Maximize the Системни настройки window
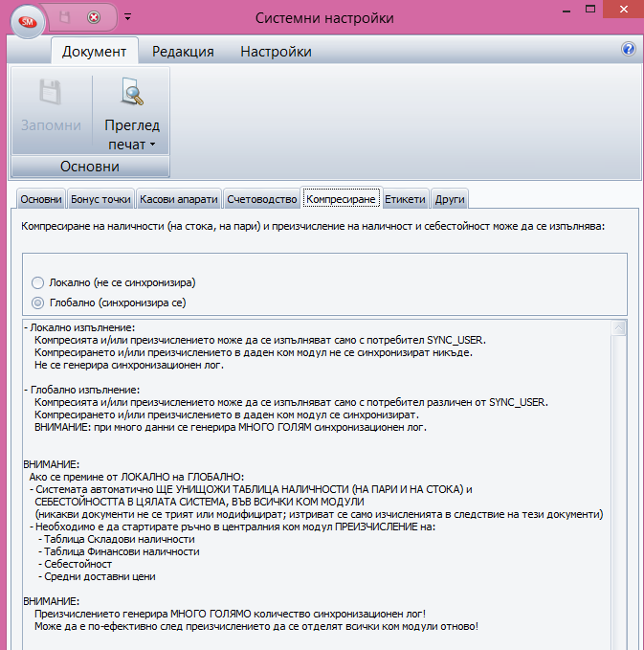The image size is (644, 650). click(x=590, y=10)
